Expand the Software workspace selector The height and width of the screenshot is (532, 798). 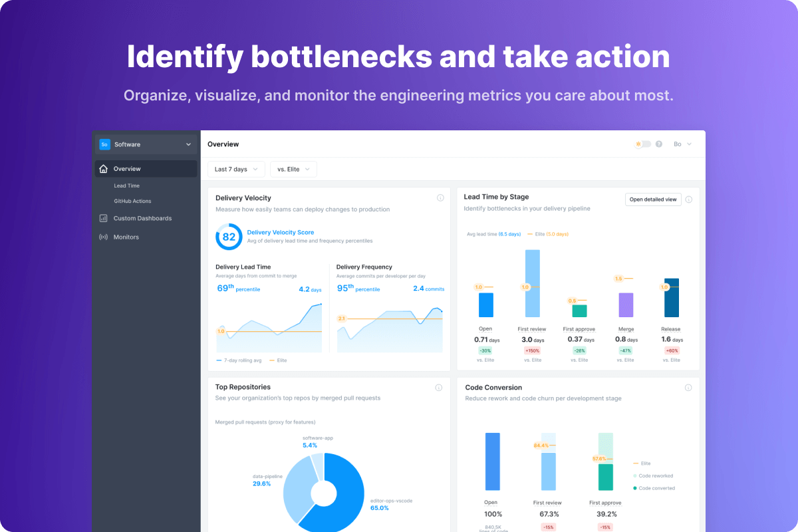pyautogui.click(x=146, y=144)
